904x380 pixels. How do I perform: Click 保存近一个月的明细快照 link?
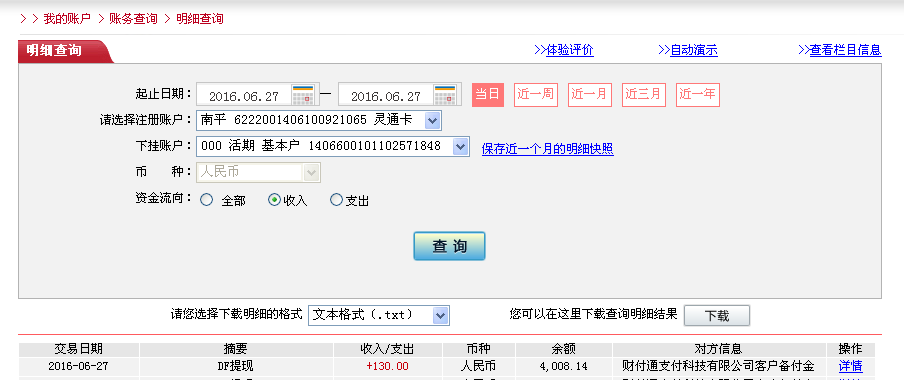point(548,149)
